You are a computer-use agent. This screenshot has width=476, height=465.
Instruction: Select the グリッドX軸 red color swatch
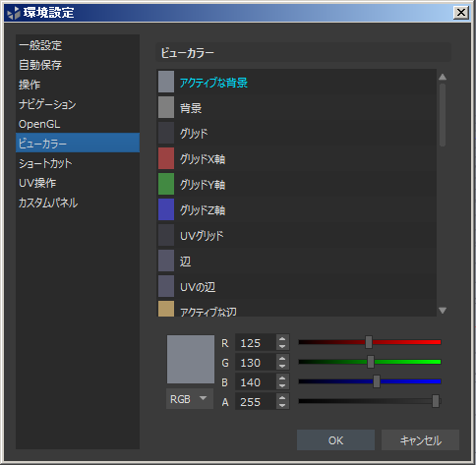[166, 158]
